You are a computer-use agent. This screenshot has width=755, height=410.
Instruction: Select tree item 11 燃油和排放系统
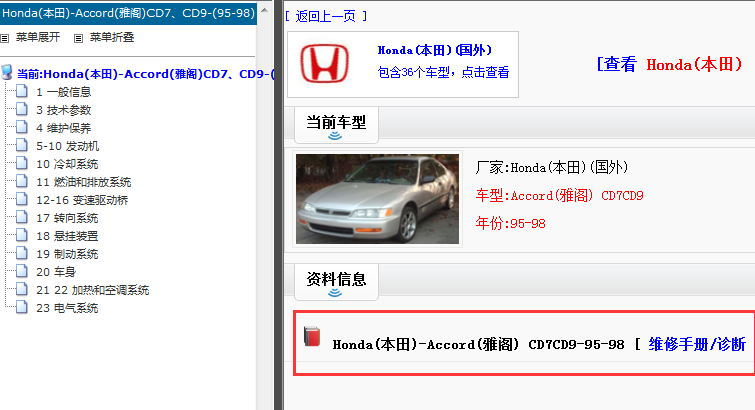click(x=84, y=182)
